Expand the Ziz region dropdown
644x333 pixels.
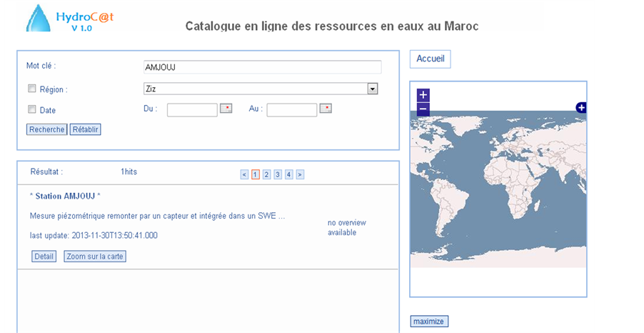[x=372, y=89]
